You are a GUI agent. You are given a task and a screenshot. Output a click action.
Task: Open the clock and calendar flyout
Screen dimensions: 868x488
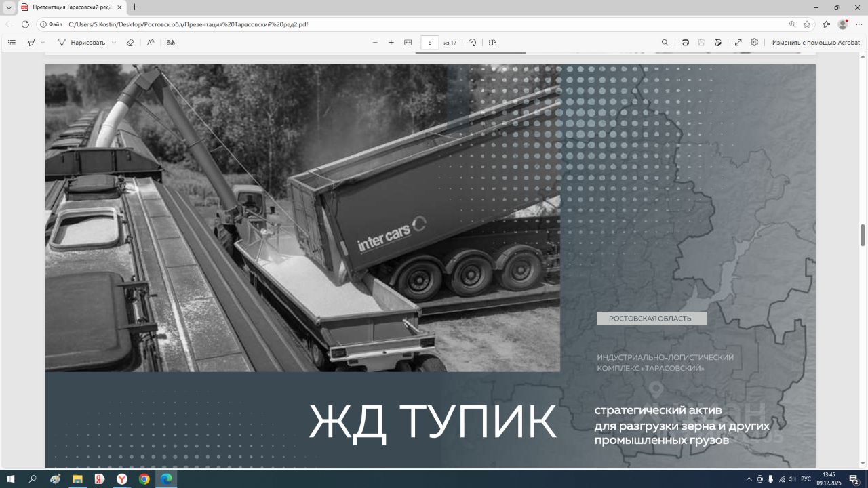coord(829,479)
